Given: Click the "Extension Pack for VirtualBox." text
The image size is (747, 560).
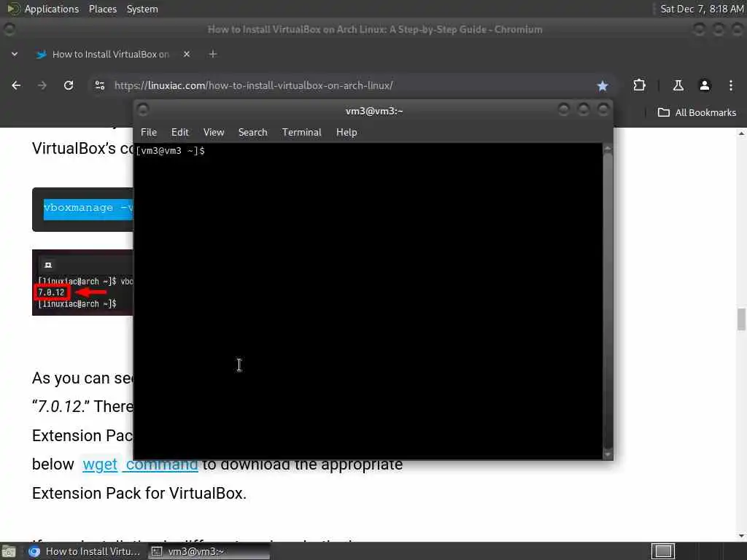Looking at the screenshot, I should (139, 494).
